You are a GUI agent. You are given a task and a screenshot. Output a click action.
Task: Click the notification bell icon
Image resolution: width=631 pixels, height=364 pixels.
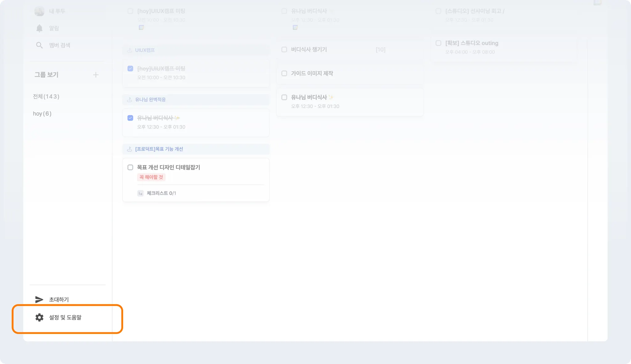coord(39,28)
